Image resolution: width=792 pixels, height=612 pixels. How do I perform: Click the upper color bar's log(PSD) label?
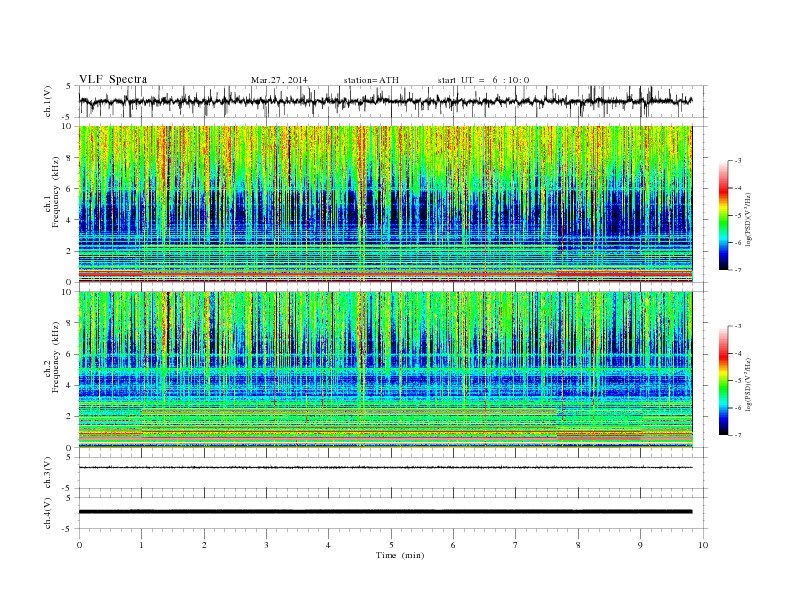(748, 219)
